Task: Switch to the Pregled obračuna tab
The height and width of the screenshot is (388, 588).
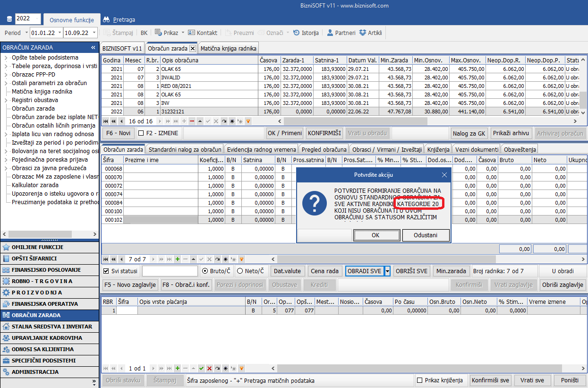Action: tap(324, 149)
